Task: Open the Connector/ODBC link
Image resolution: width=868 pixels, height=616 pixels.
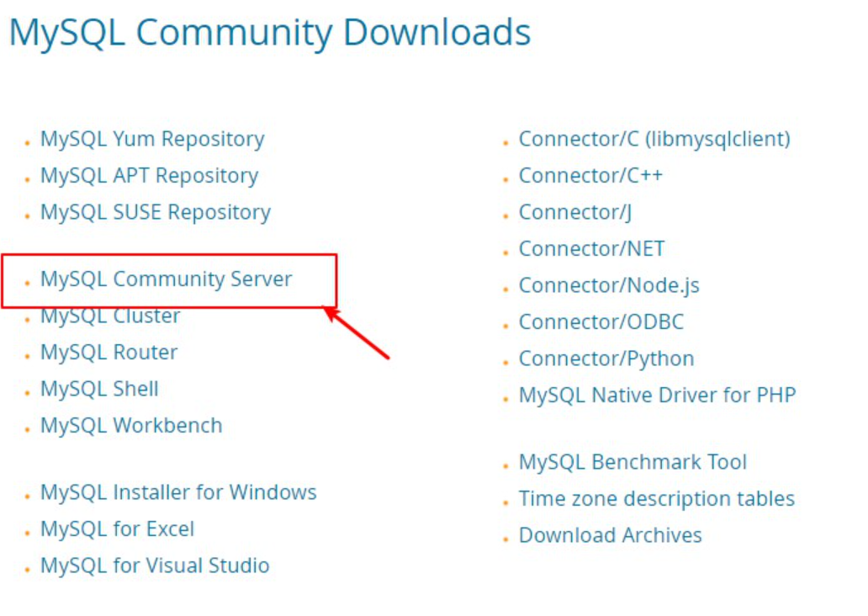Action: 601,321
